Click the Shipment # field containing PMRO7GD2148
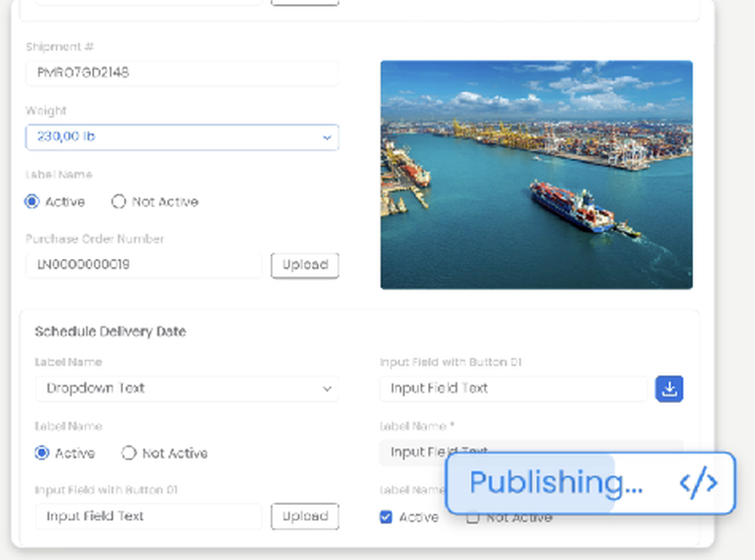Viewport: 755px width, 560px height. coord(181,73)
